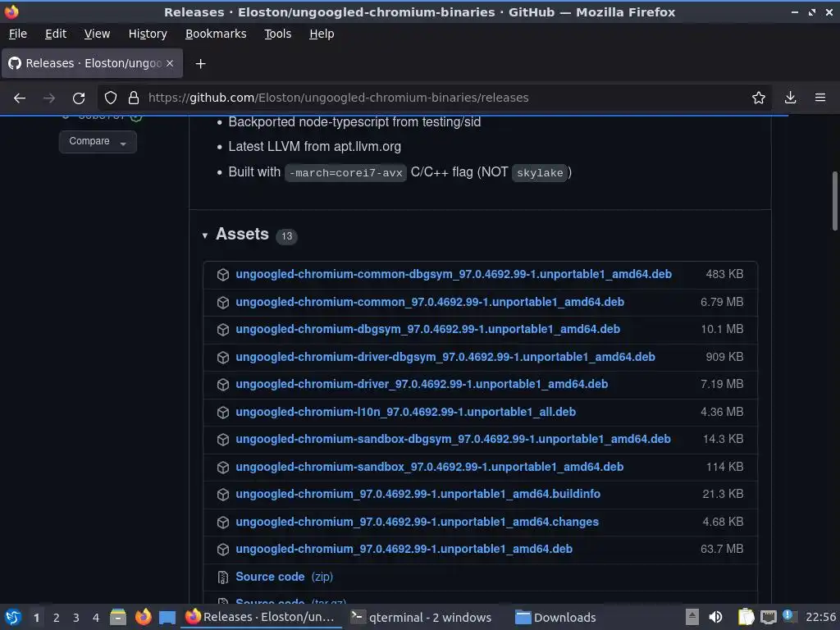Download the amd64.changes file
840x630 pixels.
tap(418, 522)
